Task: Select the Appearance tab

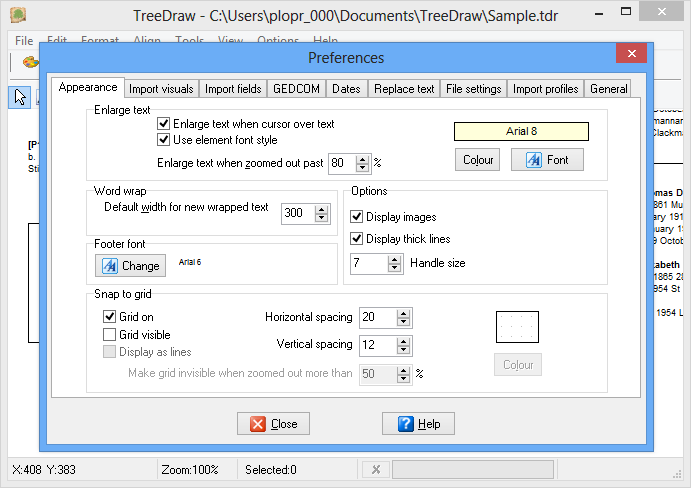Action: pyautogui.click(x=88, y=87)
